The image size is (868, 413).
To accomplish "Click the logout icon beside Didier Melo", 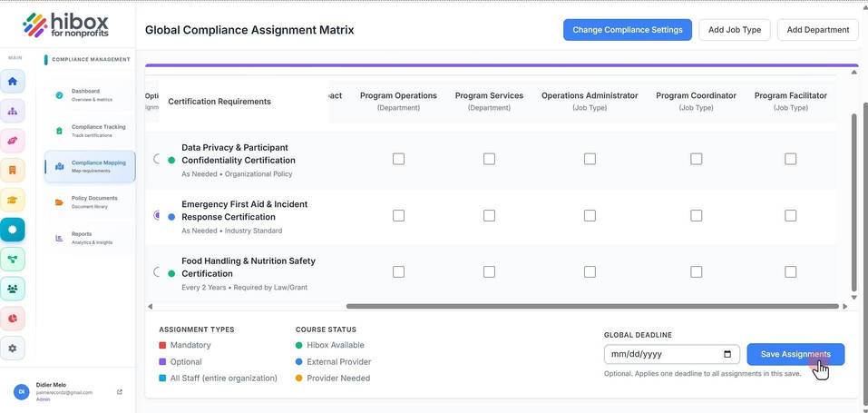I will (120, 392).
